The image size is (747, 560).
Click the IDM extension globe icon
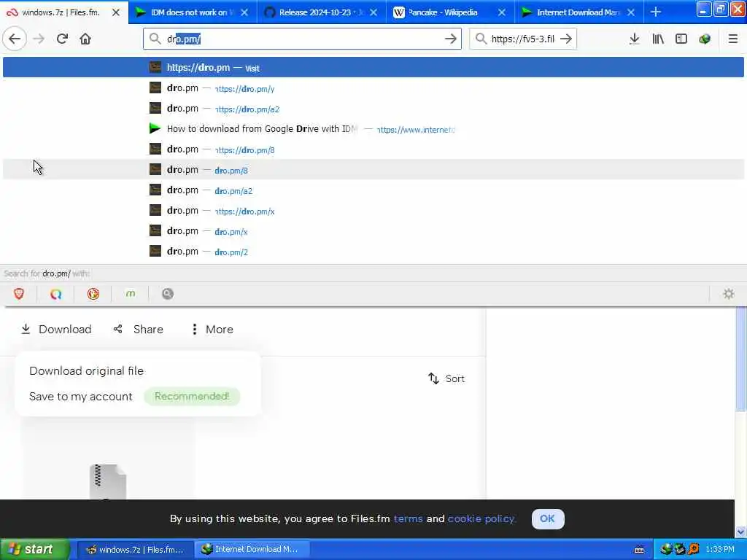coord(705,39)
